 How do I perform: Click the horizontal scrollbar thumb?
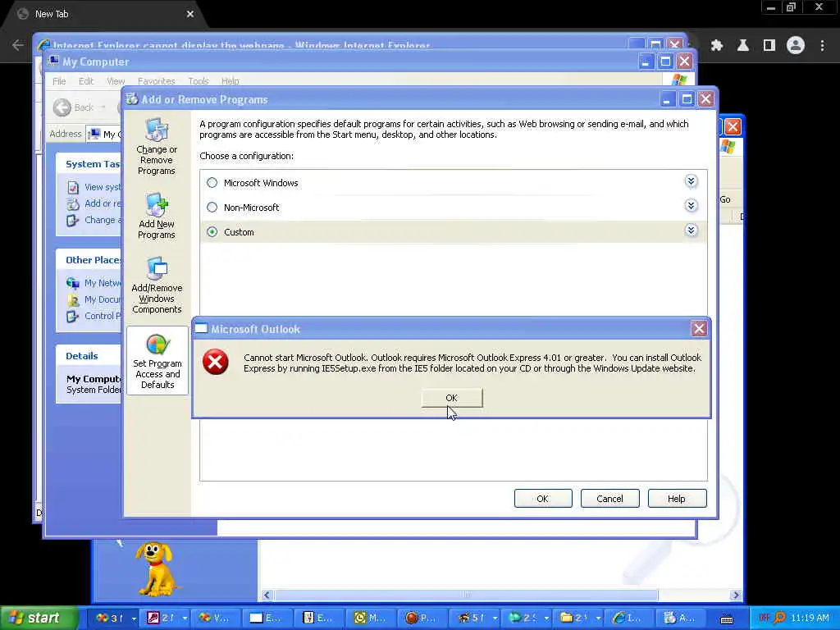tap(466, 595)
